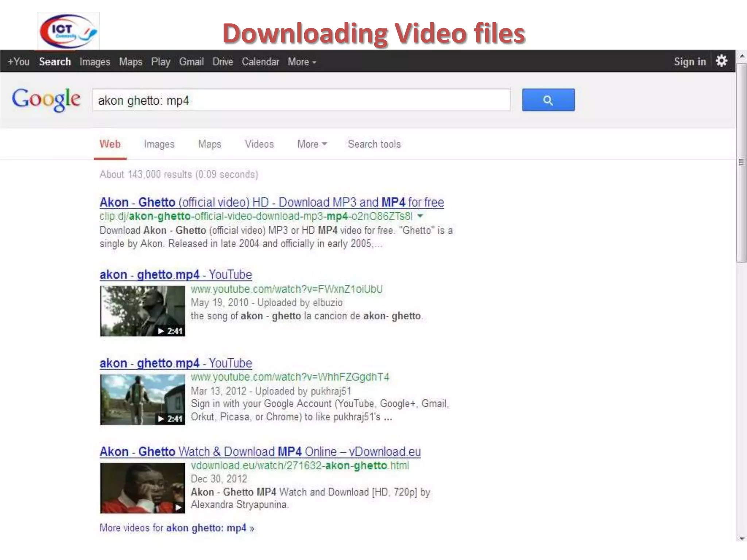Click video thumbnail uploaded by pukhraj51
This screenshot has width=747, height=560.
click(x=143, y=400)
